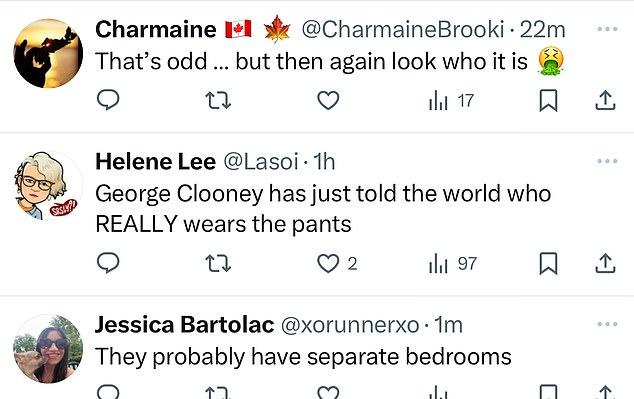This screenshot has width=634, height=399.
Task: View analytics showing 97 views
Action: (x=452, y=264)
